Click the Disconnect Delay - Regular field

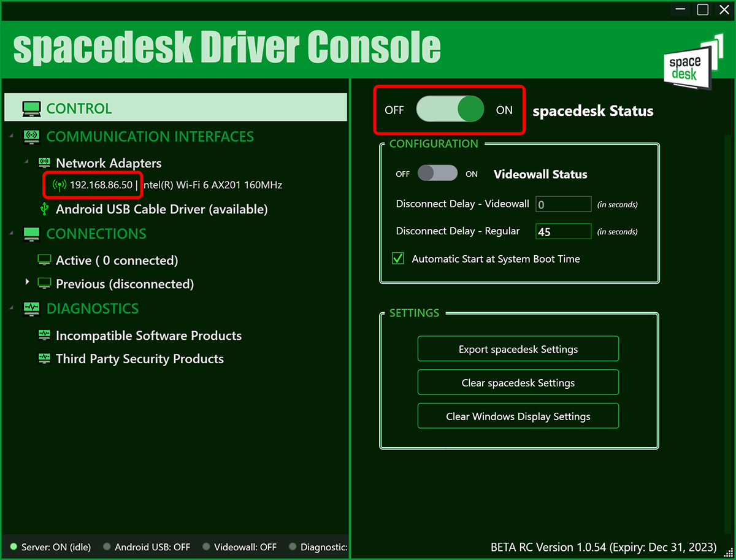[x=564, y=231]
